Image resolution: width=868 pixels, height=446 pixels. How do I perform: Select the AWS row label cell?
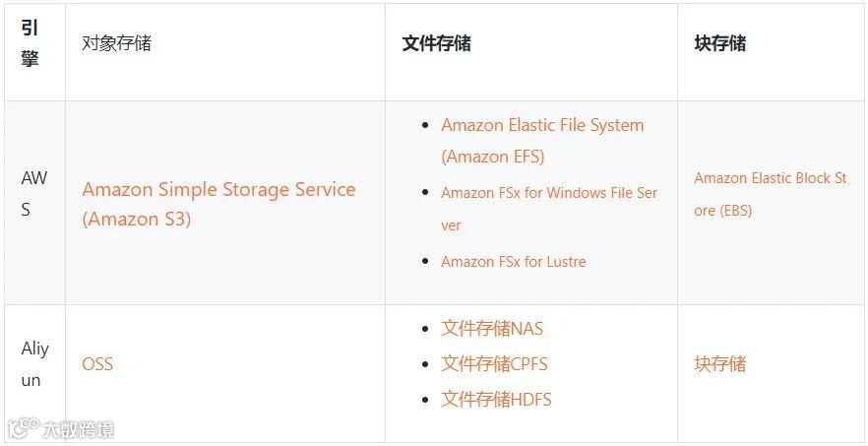tap(33, 194)
